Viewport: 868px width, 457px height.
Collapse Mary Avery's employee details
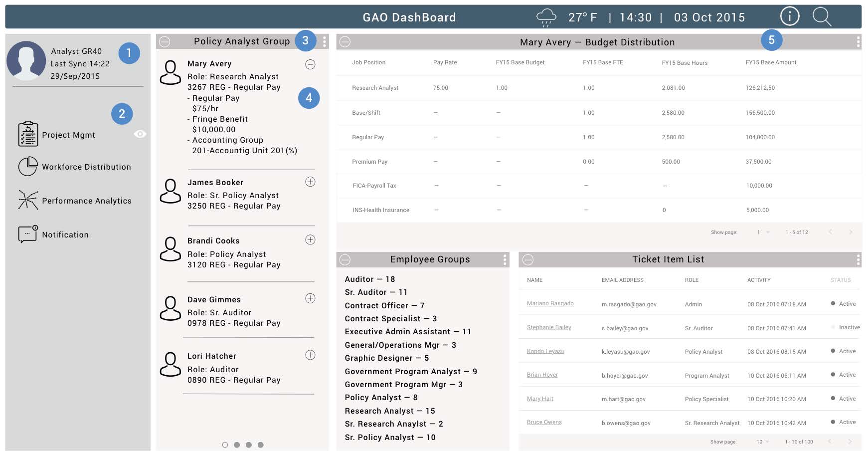tap(310, 64)
